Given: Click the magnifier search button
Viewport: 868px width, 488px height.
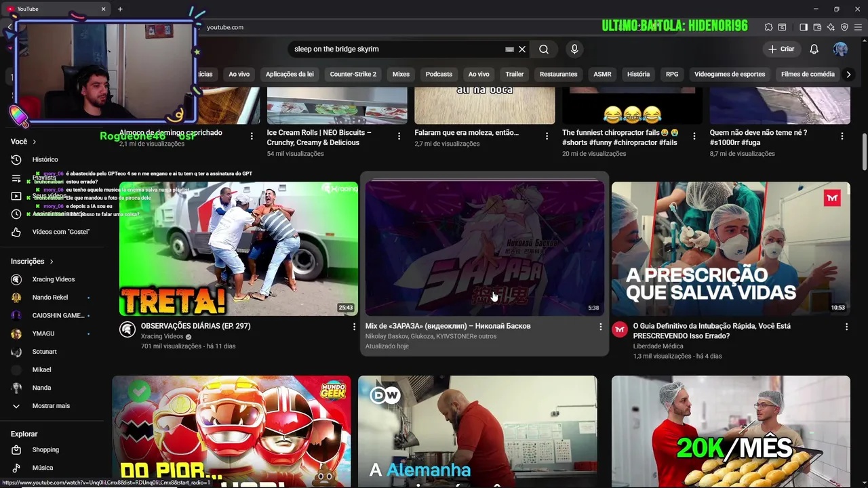Looking at the screenshot, I should coord(544,49).
